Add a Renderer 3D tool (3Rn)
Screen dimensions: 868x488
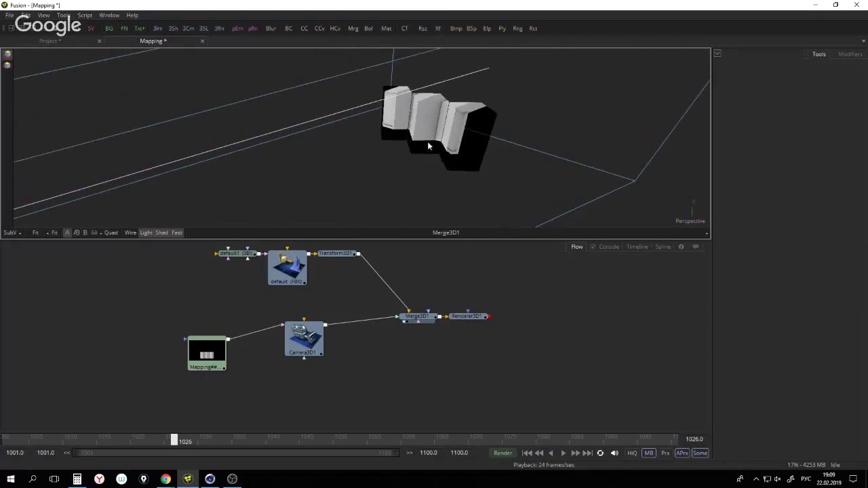coord(219,28)
